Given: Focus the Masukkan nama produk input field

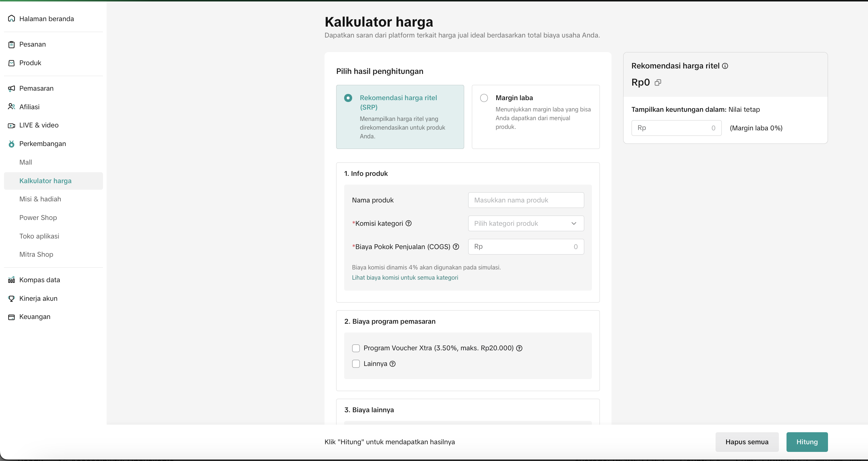Looking at the screenshot, I should coord(526,200).
